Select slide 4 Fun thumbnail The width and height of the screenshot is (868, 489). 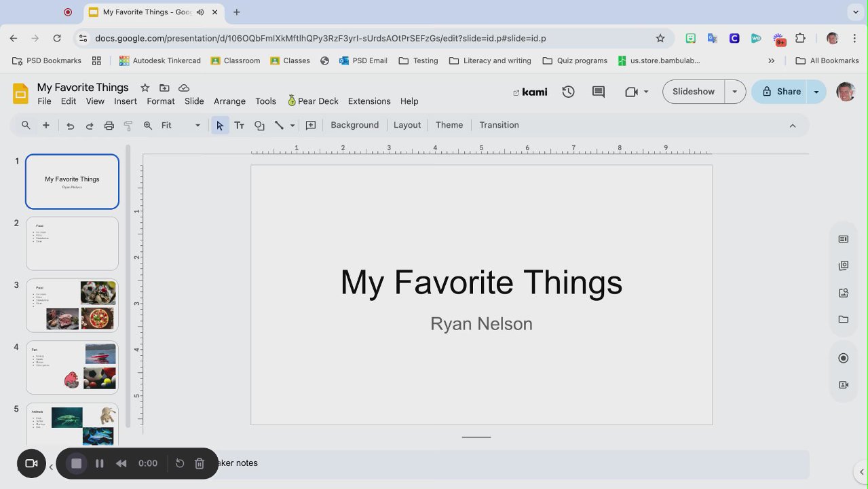click(72, 367)
